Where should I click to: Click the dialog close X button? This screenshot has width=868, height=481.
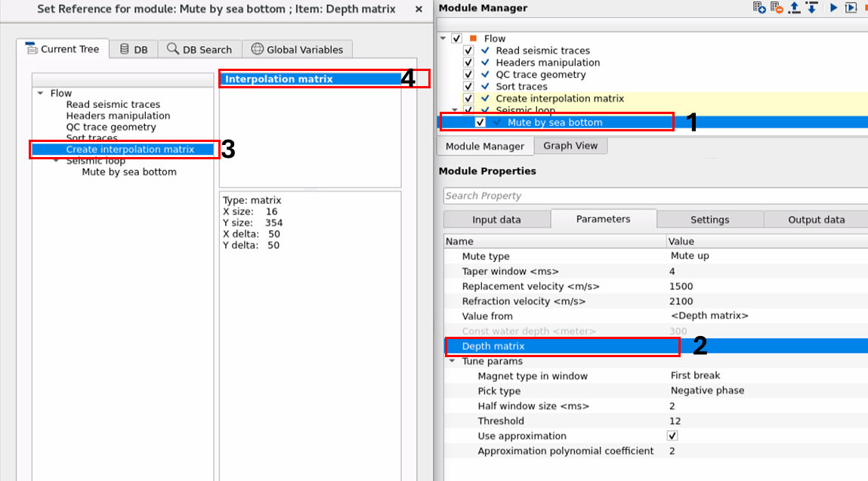(x=419, y=10)
